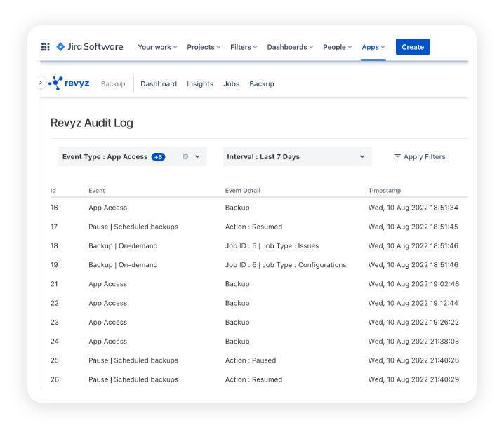504x432 pixels.
Task: Open the Apps menu
Action: click(373, 47)
